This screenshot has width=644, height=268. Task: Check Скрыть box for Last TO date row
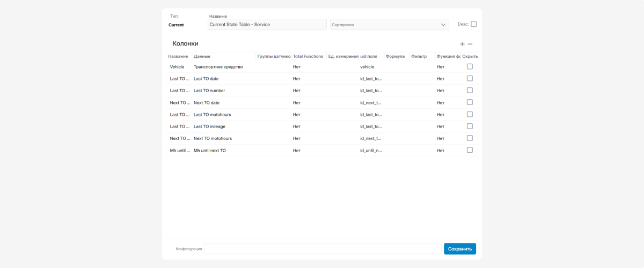[x=470, y=78]
